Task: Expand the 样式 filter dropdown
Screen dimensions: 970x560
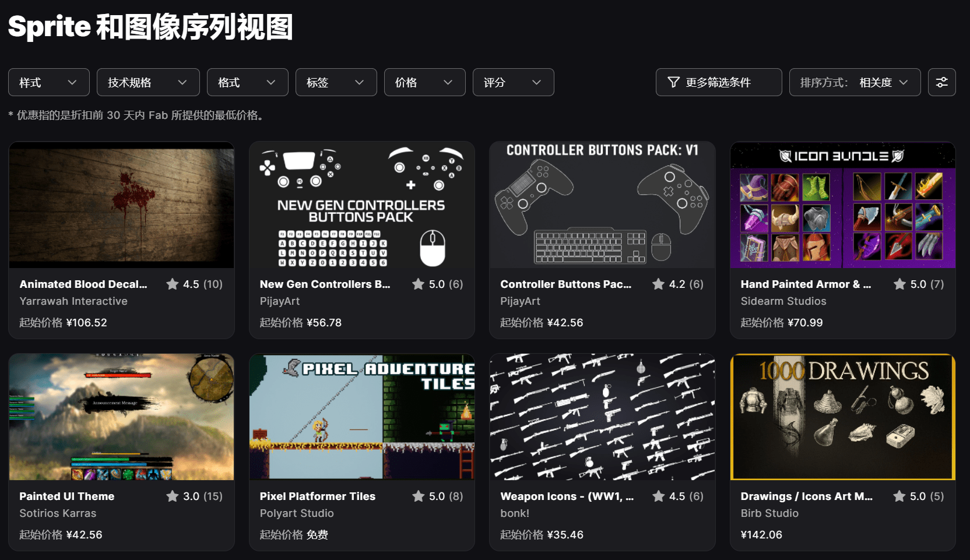Action: (x=48, y=82)
